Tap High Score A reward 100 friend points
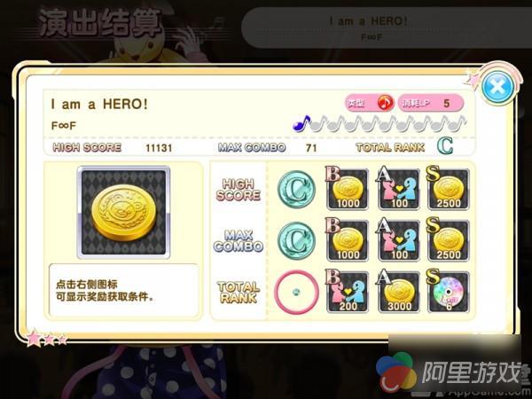532x399 pixels. [399, 189]
